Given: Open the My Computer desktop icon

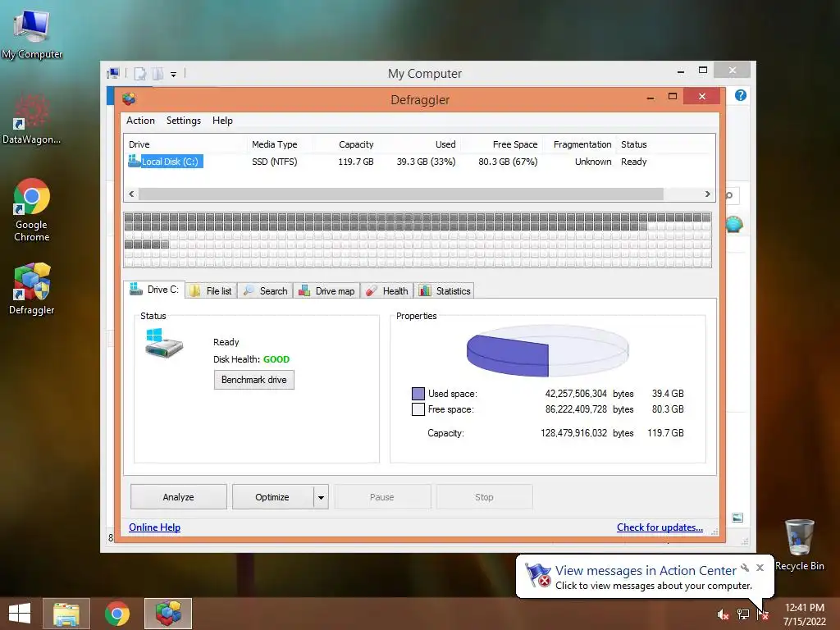Looking at the screenshot, I should (x=32, y=34).
